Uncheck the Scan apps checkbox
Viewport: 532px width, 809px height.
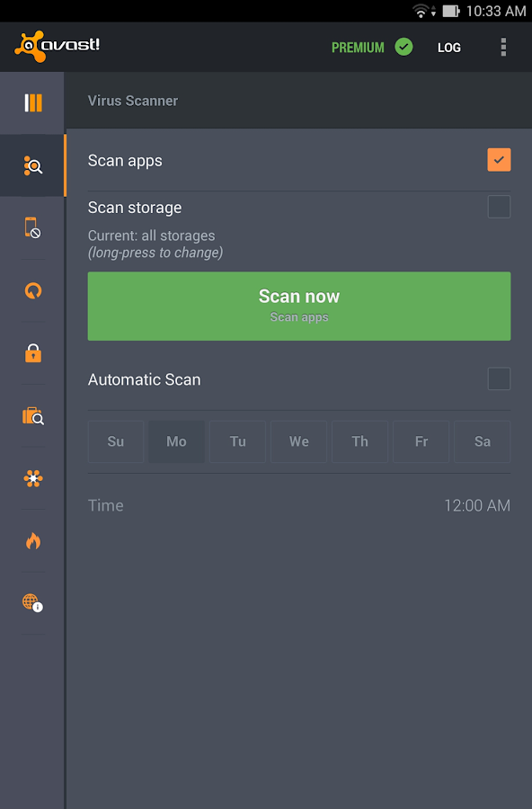point(499,160)
